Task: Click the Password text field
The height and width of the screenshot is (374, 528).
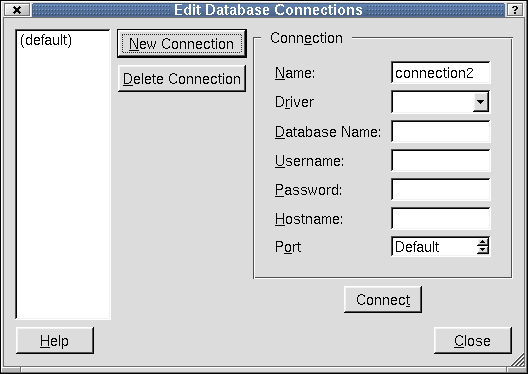Action: pos(440,190)
